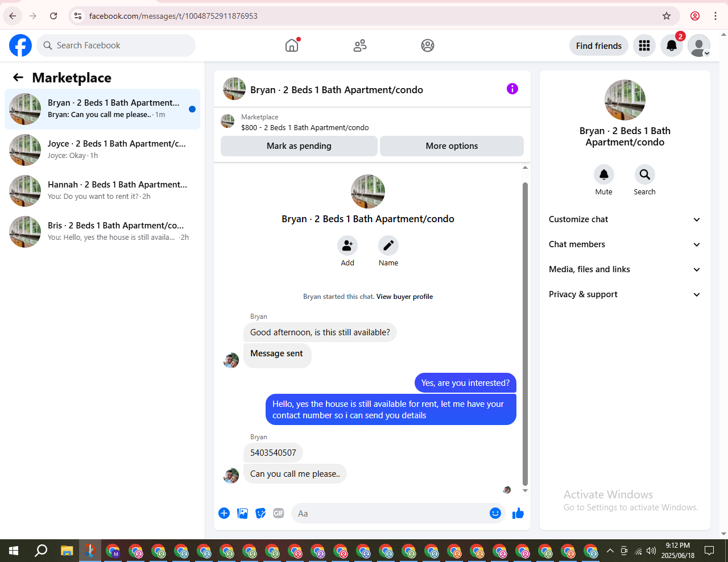
Task: Open the $800 Marketplace listing link
Action: click(x=305, y=128)
